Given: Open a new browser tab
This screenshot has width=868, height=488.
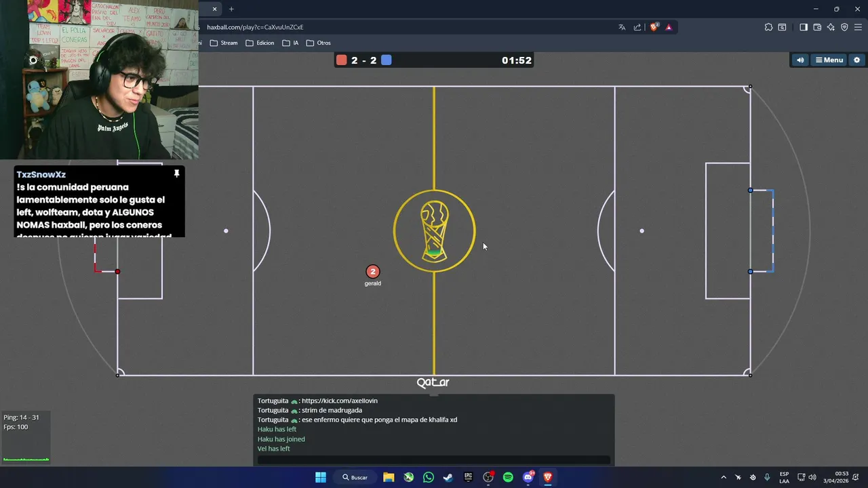Looking at the screenshot, I should point(231,9).
